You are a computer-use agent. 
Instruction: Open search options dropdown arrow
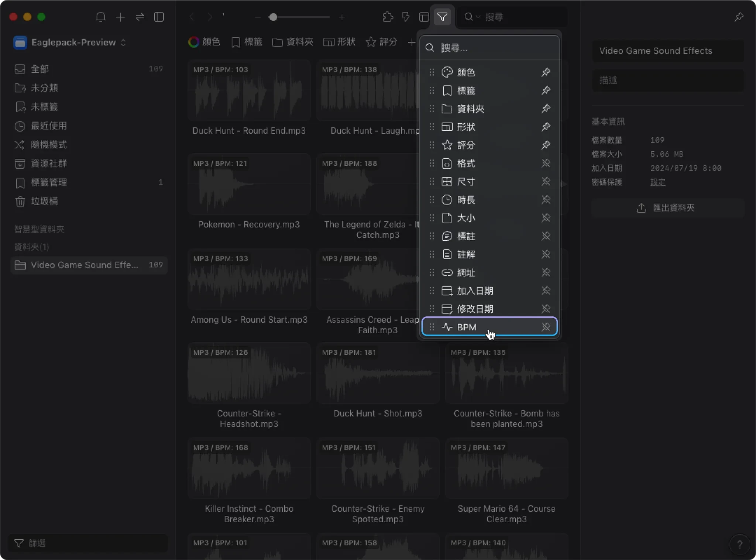click(x=478, y=17)
